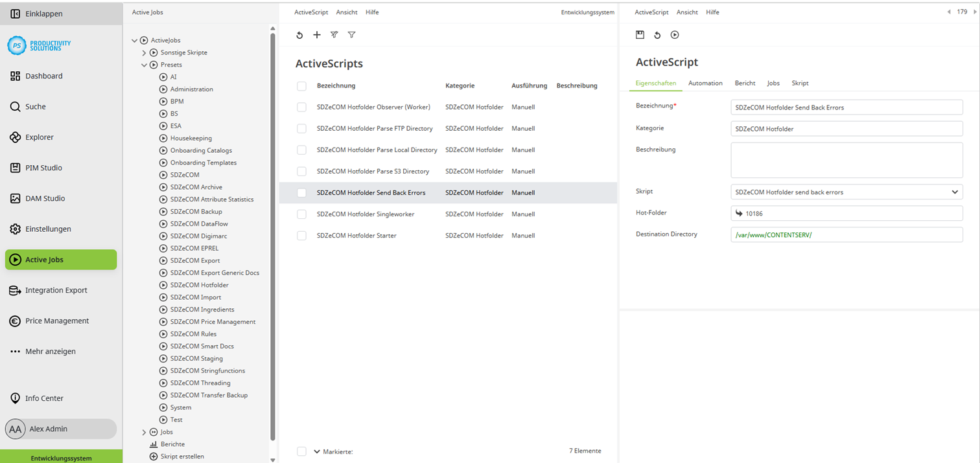The image size is (980, 463).
Task: Refresh the ActiveScripts list
Action: coord(299,35)
